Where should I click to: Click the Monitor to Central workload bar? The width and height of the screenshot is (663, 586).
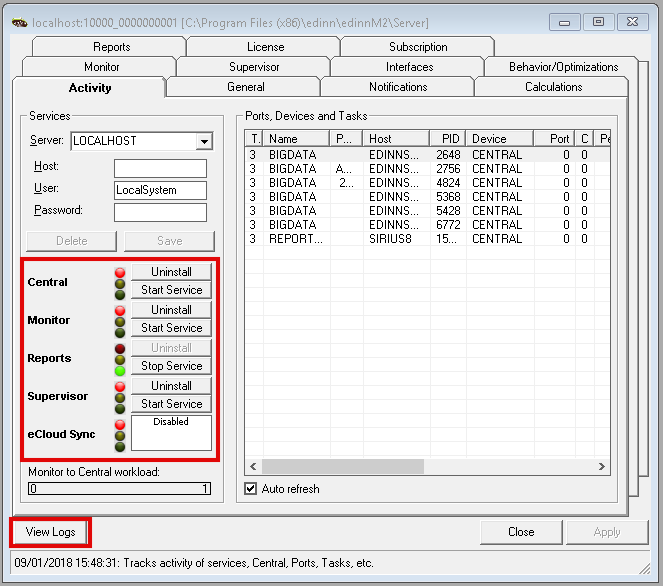point(119,489)
